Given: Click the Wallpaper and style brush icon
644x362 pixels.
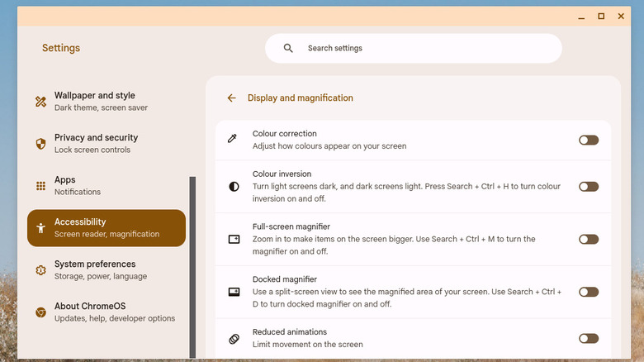Looking at the screenshot, I should [x=40, y=102].
